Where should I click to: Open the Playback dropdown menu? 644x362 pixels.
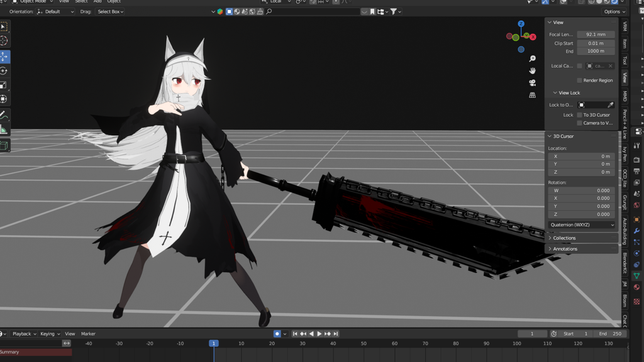(x=25, y=334)
